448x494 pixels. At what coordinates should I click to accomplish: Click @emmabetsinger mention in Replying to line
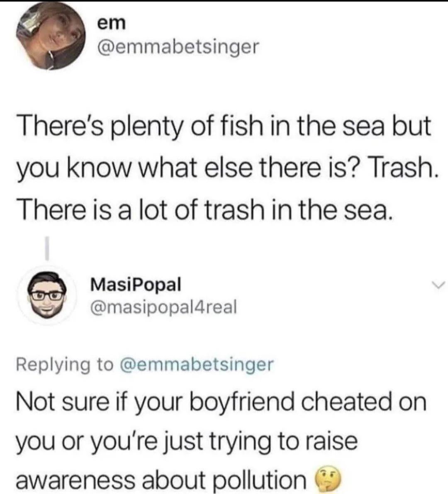tap(197, 365)
